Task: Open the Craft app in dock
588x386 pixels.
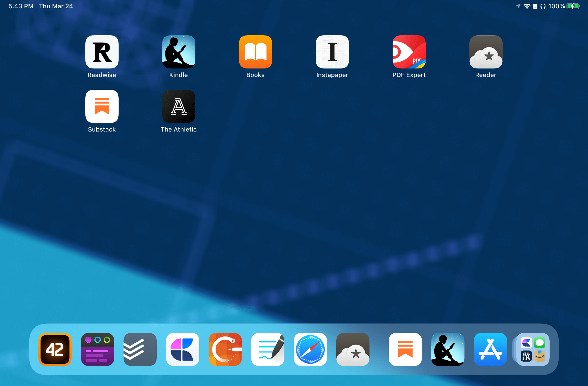Action: 183,349
